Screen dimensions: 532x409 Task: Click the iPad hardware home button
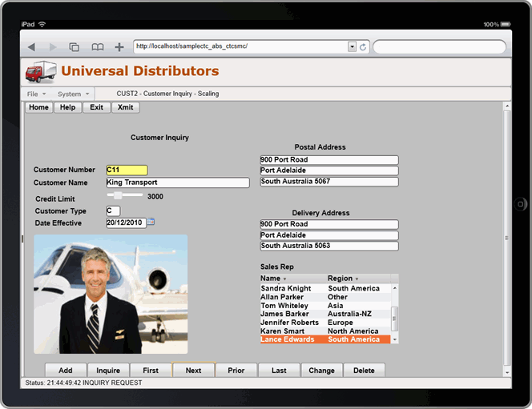(521, 204)
